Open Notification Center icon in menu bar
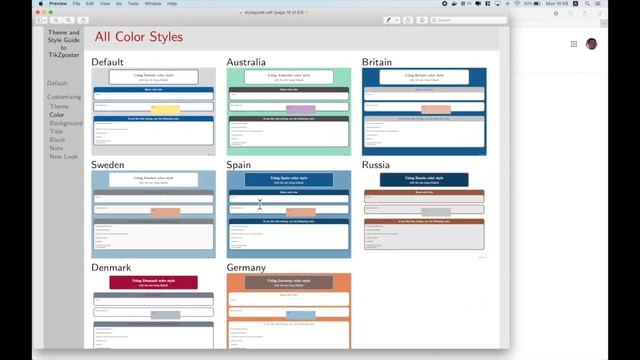The width and height of the screenshot is (640, 360). (x=598, y=4)
